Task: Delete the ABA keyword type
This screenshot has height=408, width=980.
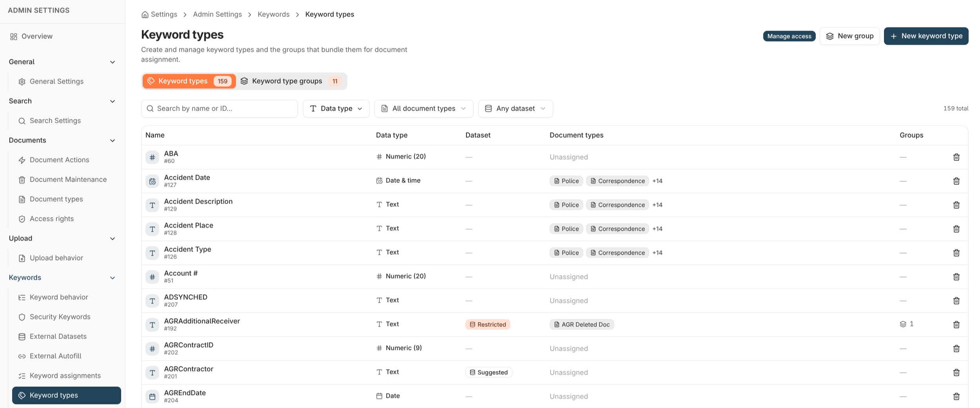Action: point(956,157)
